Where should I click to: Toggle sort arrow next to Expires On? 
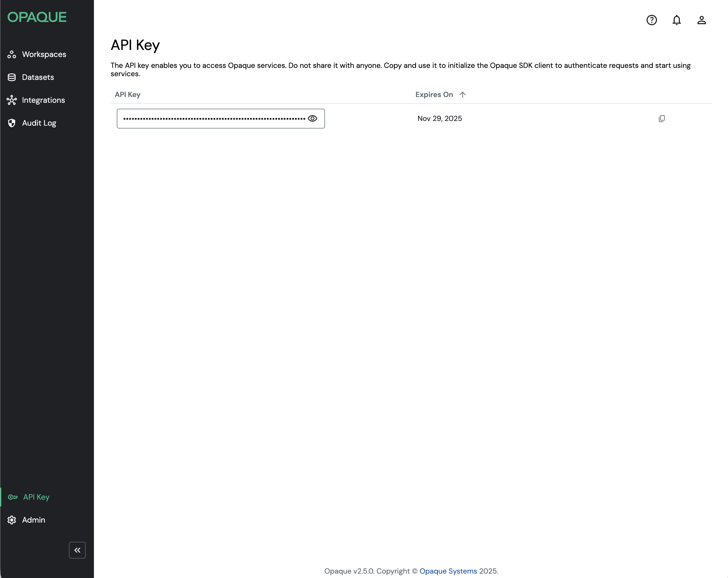(463, 95)
